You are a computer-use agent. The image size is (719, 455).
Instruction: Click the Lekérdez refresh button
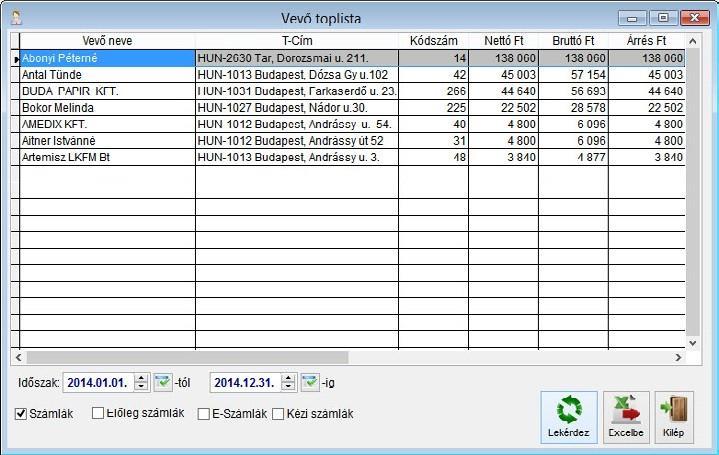click(x=569, y=417)
